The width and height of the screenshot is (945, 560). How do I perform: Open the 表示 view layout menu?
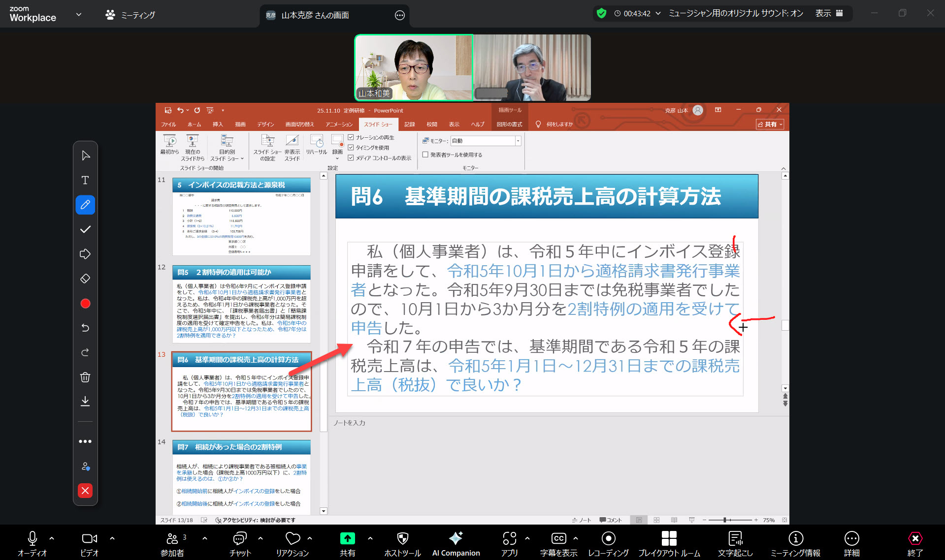pos(829,13)
